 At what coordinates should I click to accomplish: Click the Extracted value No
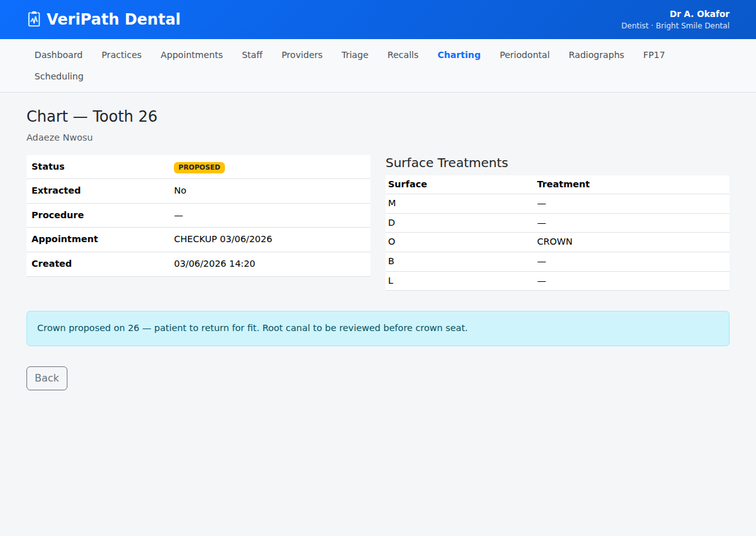click(180, 190)
